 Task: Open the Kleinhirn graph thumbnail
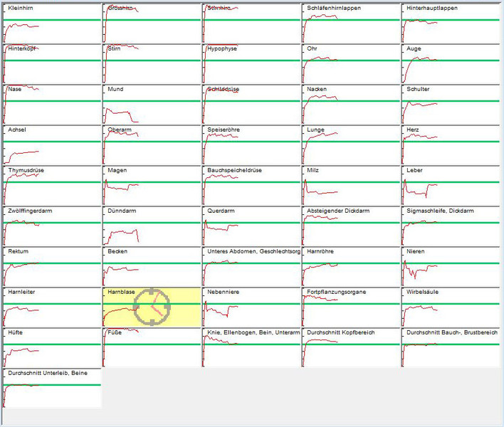click(52, 23)
